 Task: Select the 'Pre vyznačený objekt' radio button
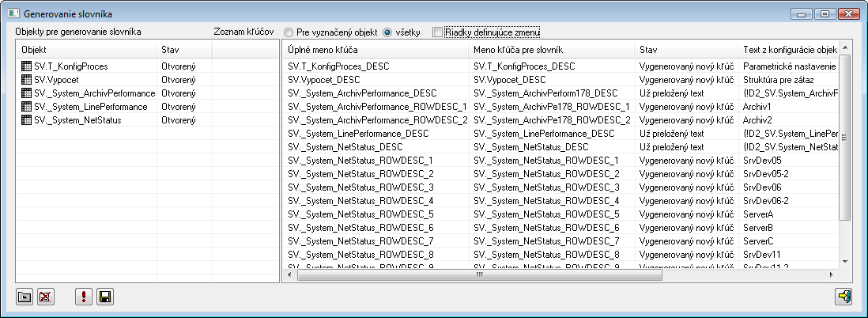coord(289,32)
